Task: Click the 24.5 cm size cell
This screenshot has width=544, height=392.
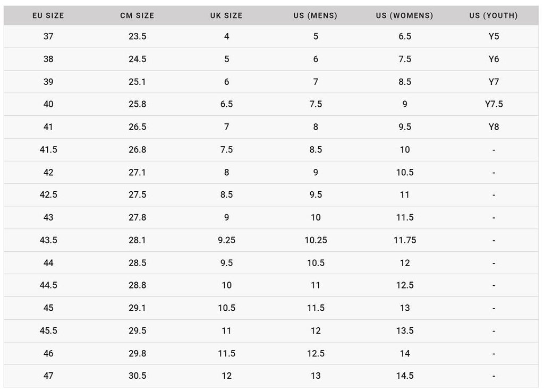Action: 138,59
